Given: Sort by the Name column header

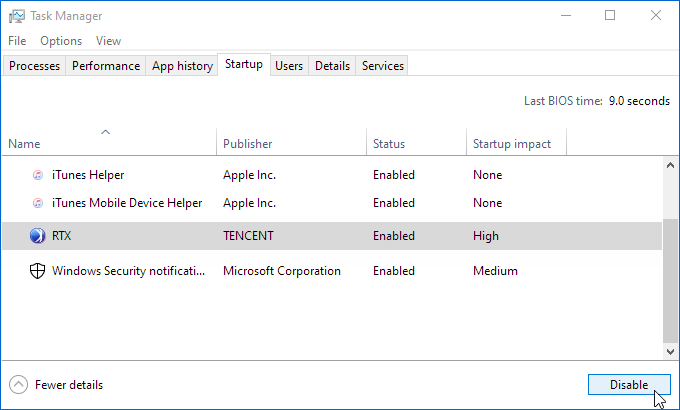Looking at the screenshot, I should point(109,142).
